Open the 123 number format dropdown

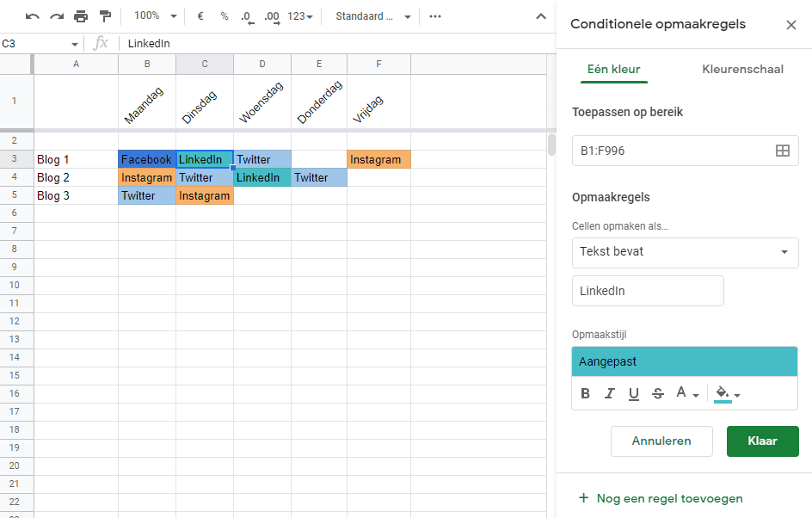(x=298, y=15)
